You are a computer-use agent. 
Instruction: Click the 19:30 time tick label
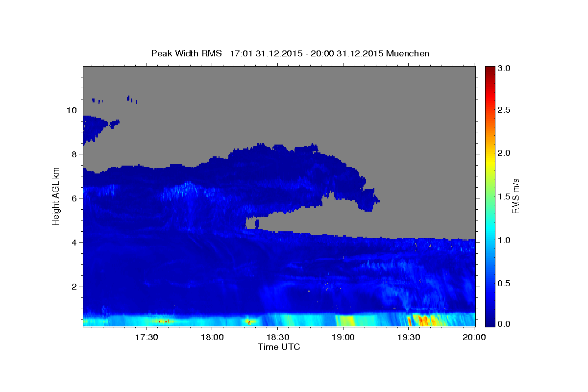pos(409,338)
